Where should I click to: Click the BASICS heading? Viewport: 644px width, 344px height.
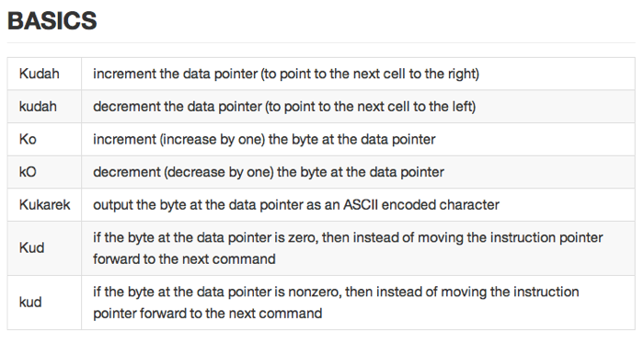[52, 21]
